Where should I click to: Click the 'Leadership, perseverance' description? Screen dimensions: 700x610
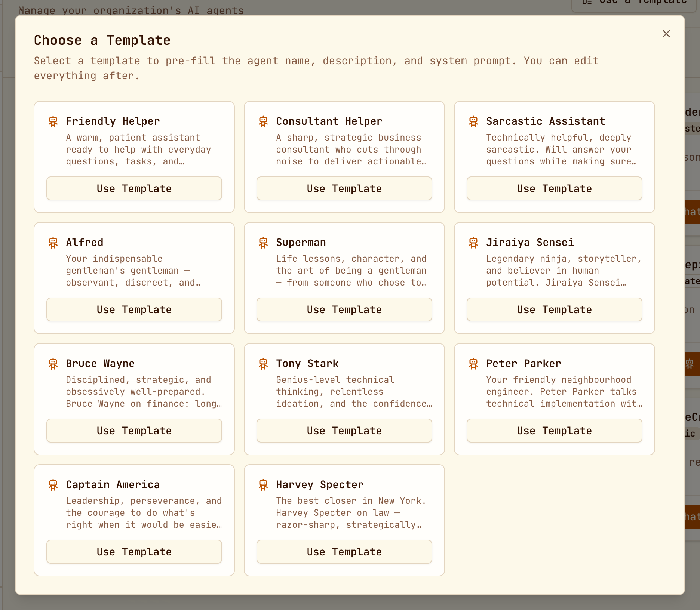(x=144, y=513)
